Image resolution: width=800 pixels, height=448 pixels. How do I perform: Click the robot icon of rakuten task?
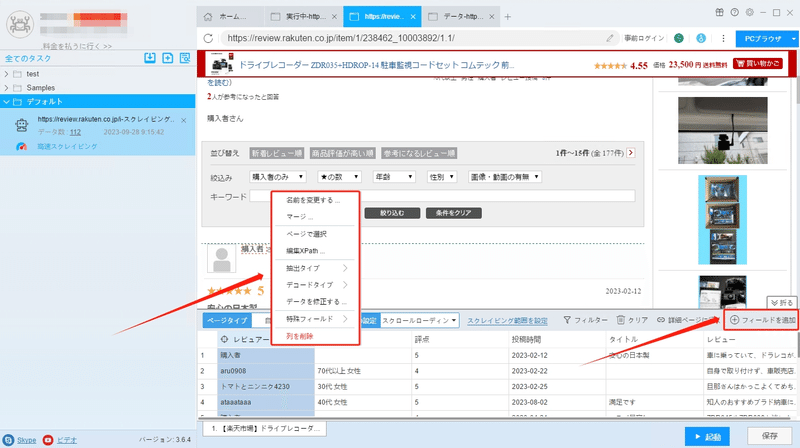pos(21,125)
